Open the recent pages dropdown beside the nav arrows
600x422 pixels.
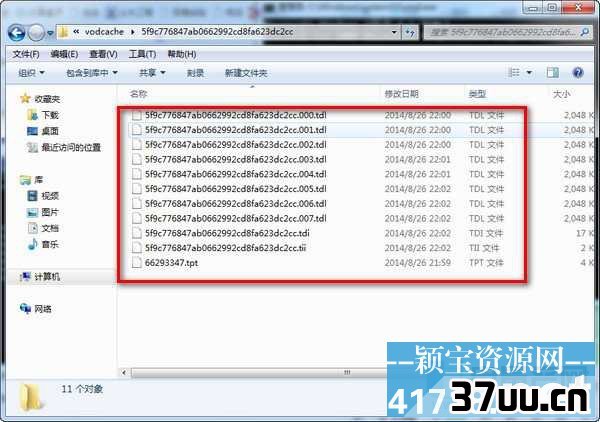pos(50,34)
